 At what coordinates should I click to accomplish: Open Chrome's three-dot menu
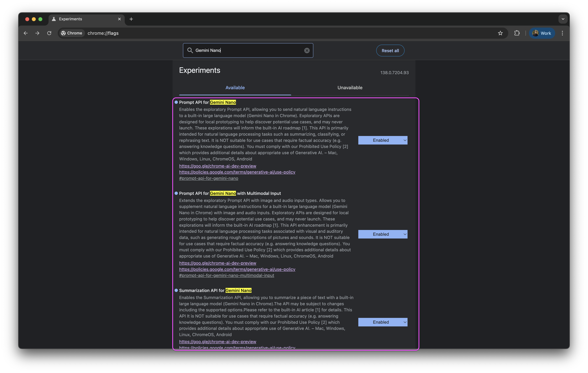click(562, 33)
